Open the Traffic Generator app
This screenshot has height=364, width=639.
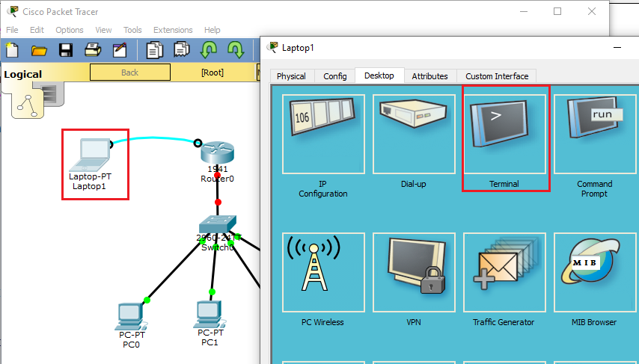pyautogui.click(x=504, y=274)
